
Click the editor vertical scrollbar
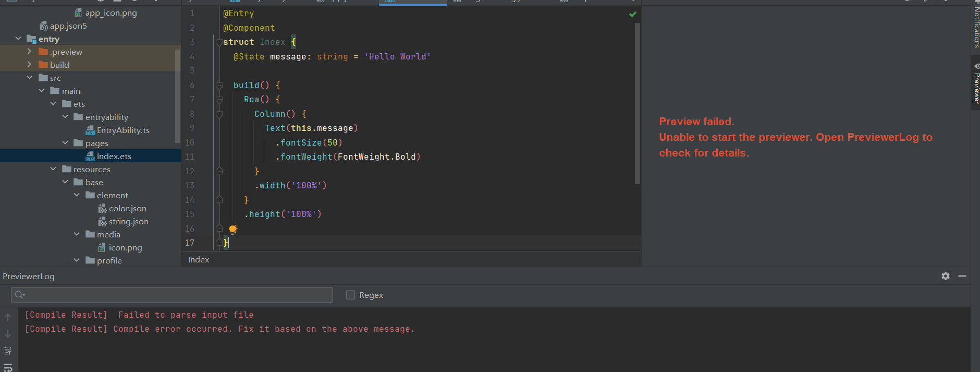coord(638,103)
